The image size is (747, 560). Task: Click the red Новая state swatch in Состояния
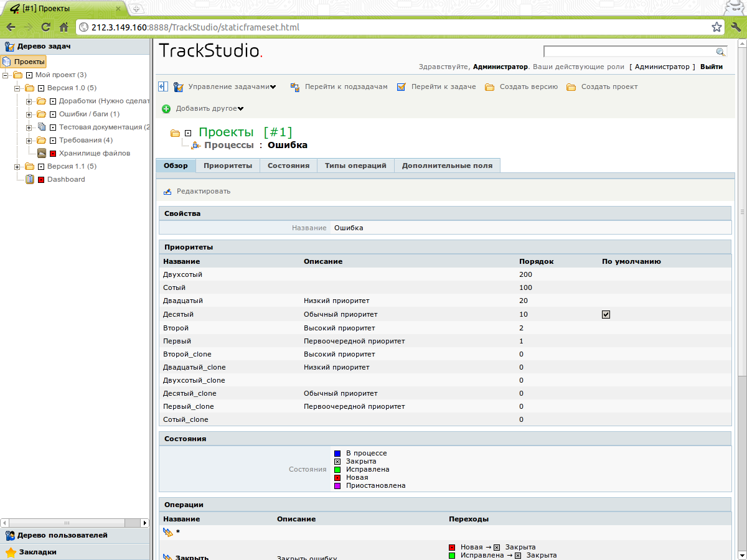[337, 478]
